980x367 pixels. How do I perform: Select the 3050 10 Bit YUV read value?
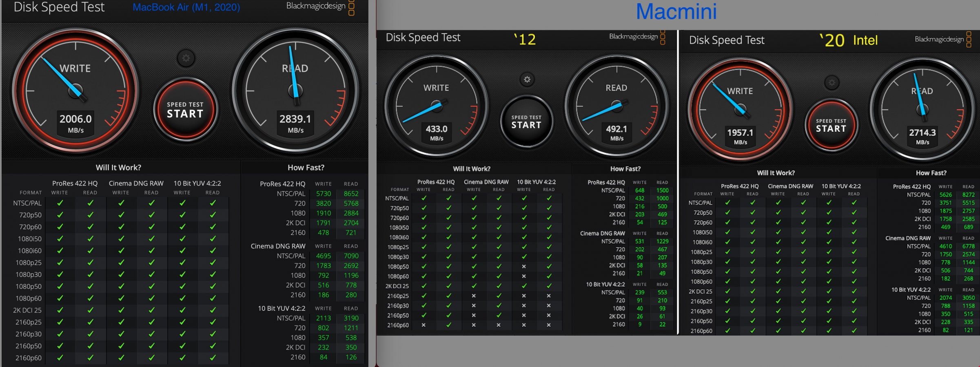[x=969, y=298]
